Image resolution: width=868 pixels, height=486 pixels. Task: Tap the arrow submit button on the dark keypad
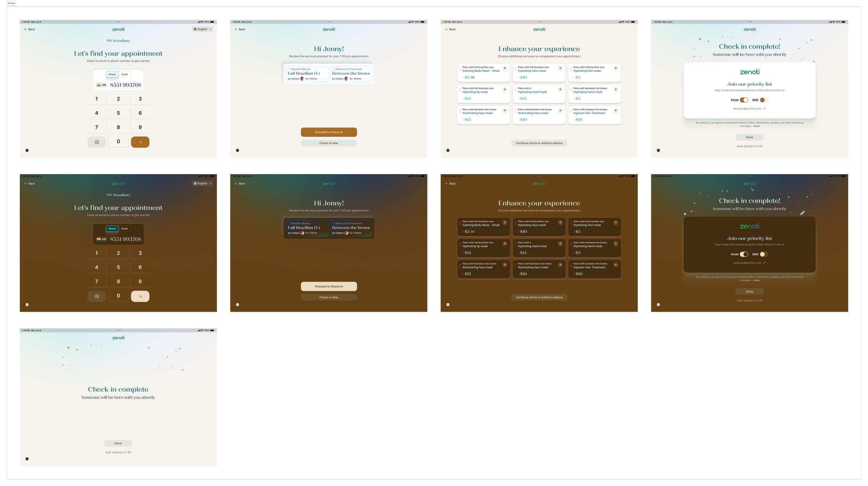point(140,296)
